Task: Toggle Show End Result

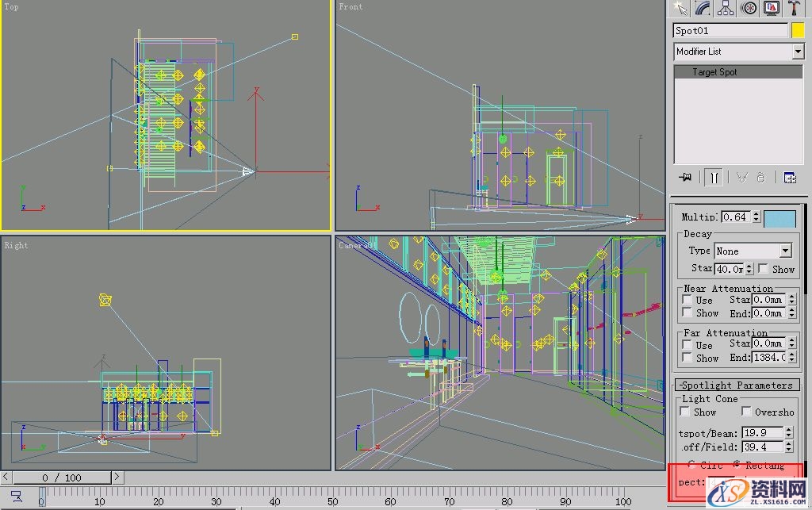Action: 714,177
